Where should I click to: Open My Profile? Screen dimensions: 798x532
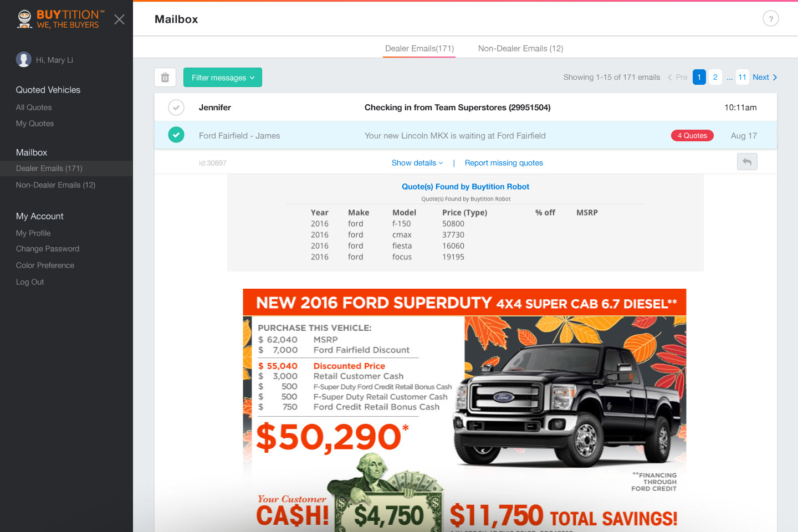33,233
